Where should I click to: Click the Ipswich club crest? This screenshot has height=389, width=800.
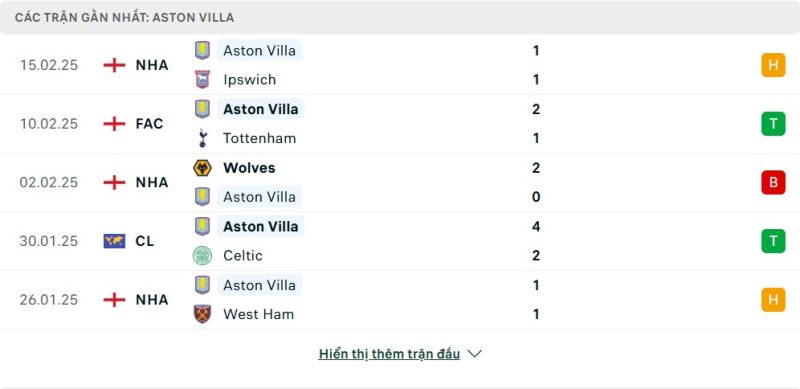tap(203, 80)
